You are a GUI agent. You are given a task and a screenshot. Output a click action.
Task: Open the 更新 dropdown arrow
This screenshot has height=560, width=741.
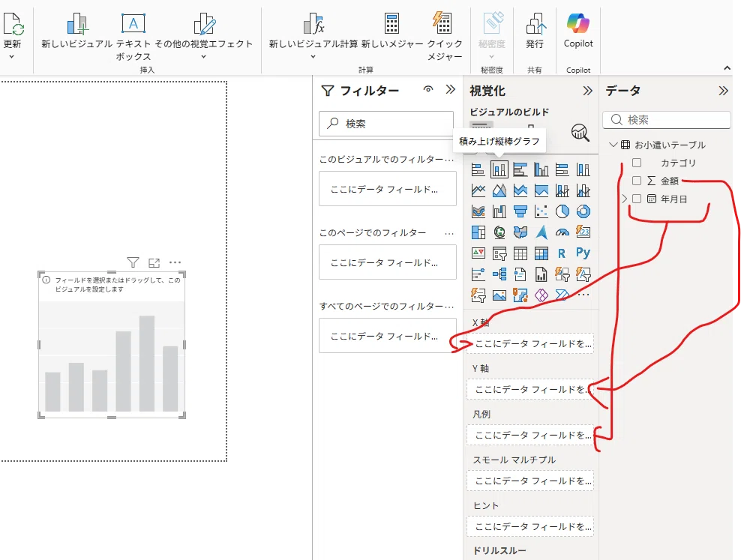coord(12,57)
